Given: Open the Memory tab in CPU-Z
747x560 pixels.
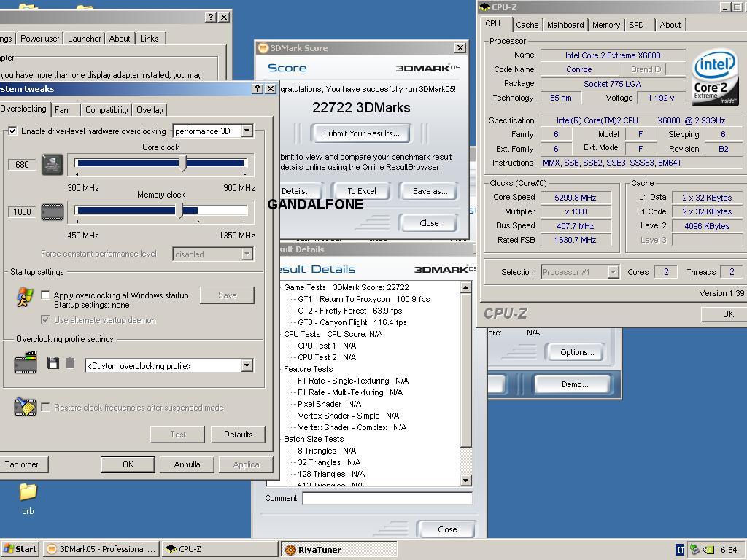Looking at the screenshot, I should pos(606,25).
